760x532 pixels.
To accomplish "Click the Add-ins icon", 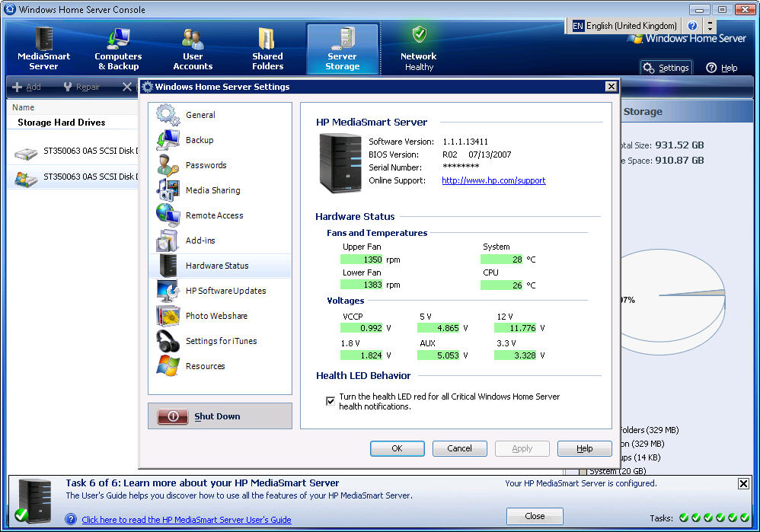I will [168, 241].
